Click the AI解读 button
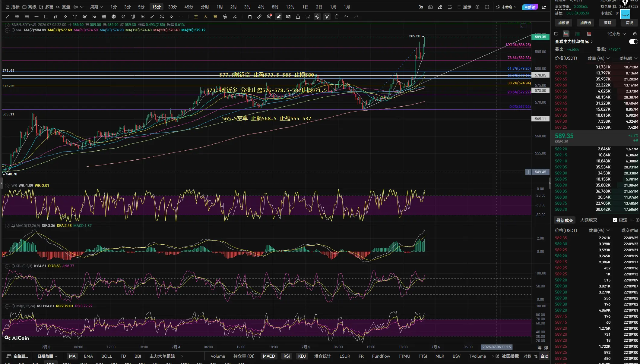Screen dimensions: 640x364 pyautogui.click(x=530, y=7)
